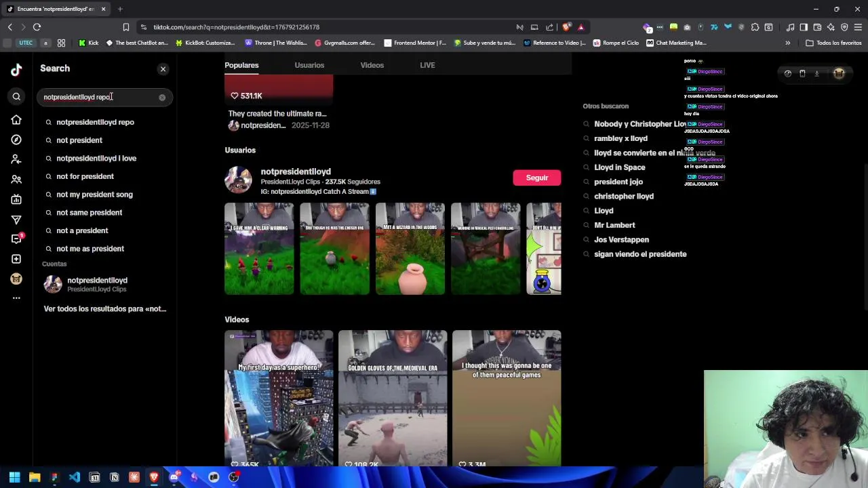Expand the bookmarks overflow chevron
This screenshot has width=868, height=488.
point(788,43)
